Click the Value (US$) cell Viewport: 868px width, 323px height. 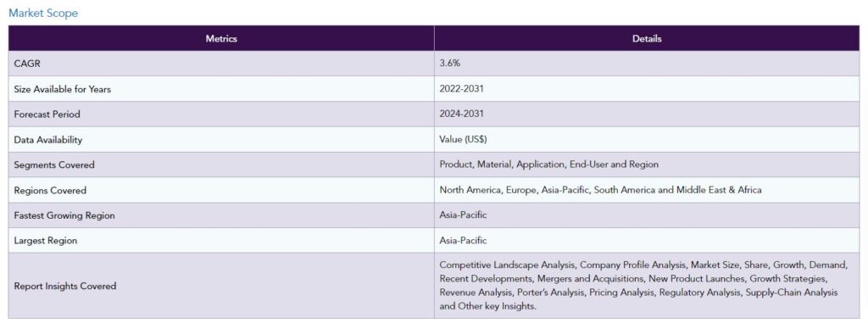647,140
